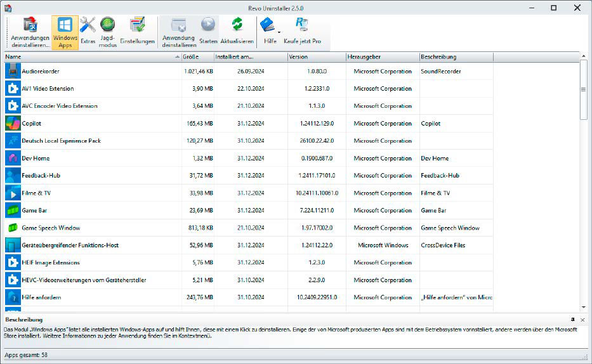Image resolution: width=592 pixels, height=364 pixels.
Task: Select Geräteübergreifender Funktions-Host icon
Action: pos(13,245)
